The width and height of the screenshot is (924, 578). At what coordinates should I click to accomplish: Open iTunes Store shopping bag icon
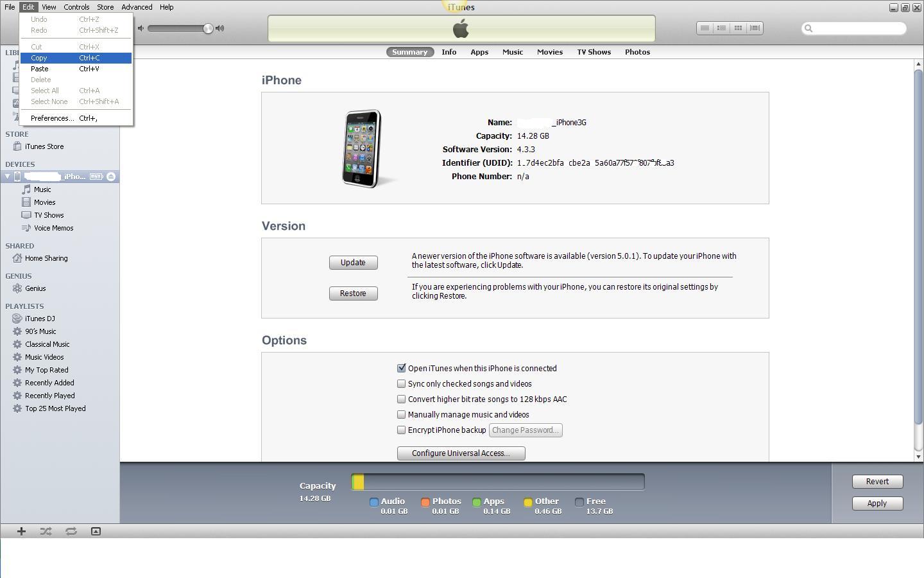click(x=17, y=146)
